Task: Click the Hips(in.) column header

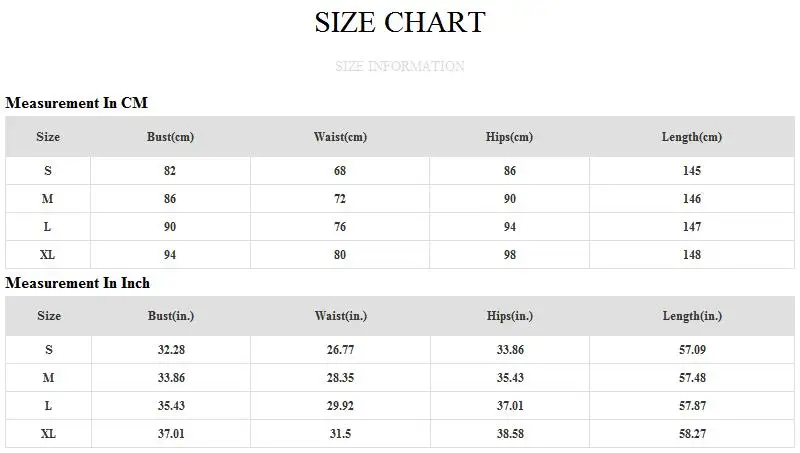Action: tap(509, 316)
